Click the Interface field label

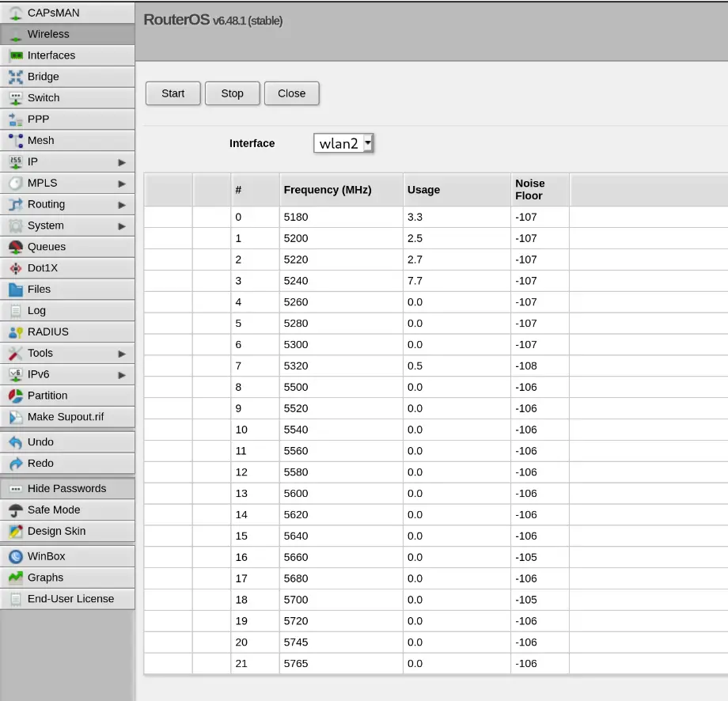252,143
